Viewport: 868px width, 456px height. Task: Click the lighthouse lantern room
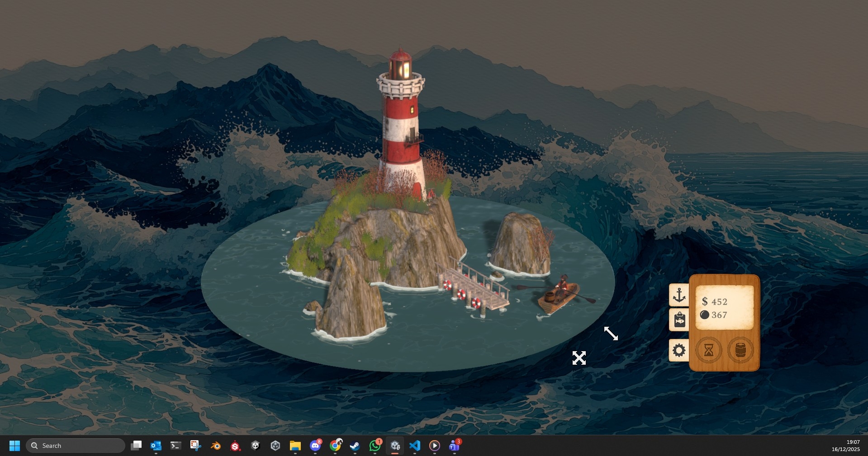pyautogui.click(x=400, y=68)
